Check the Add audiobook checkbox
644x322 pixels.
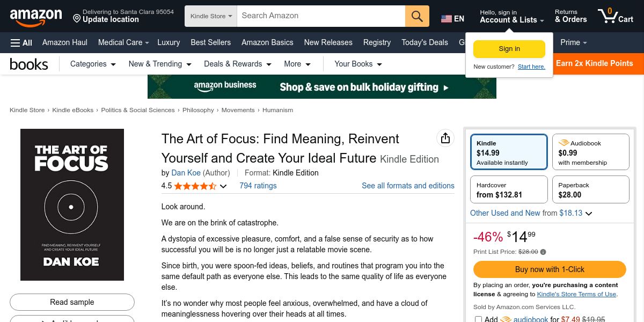[x=478, y=319]
